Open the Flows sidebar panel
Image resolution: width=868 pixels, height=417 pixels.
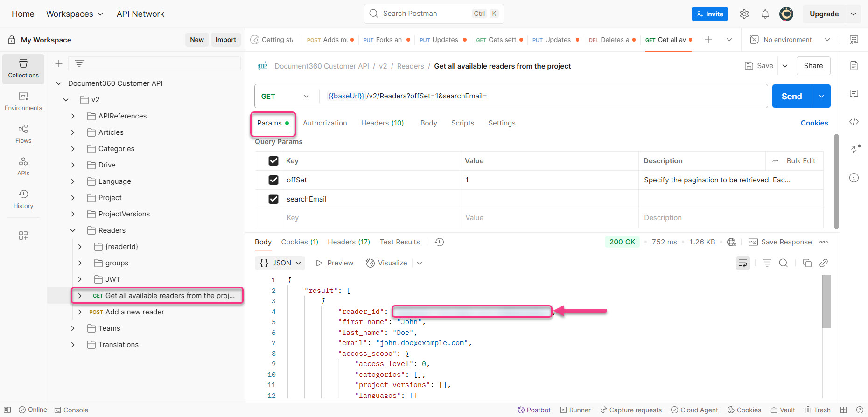pyautogui.click(x=23, y=134)
